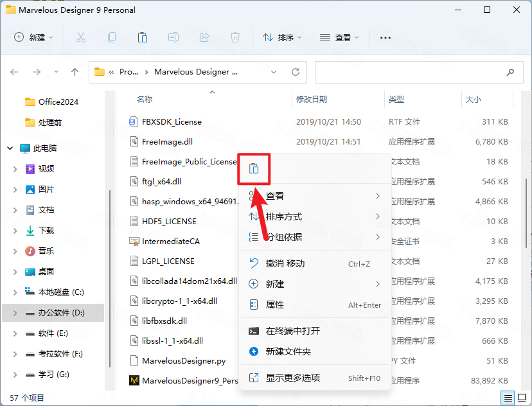This screenshot has height=406, width=532.
Task: Click the Marvelous Designer breadcrumb segment
Action: [196, 72]
